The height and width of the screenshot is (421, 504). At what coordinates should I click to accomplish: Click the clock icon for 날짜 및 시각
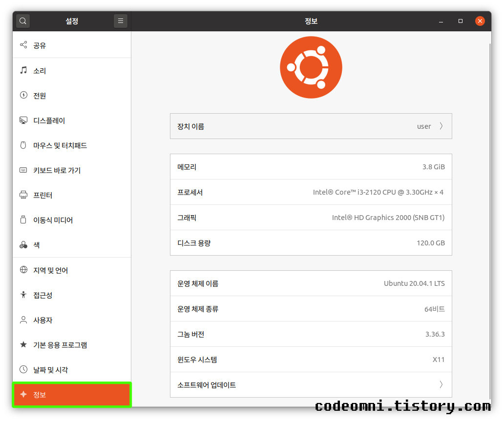click(23, 369)
